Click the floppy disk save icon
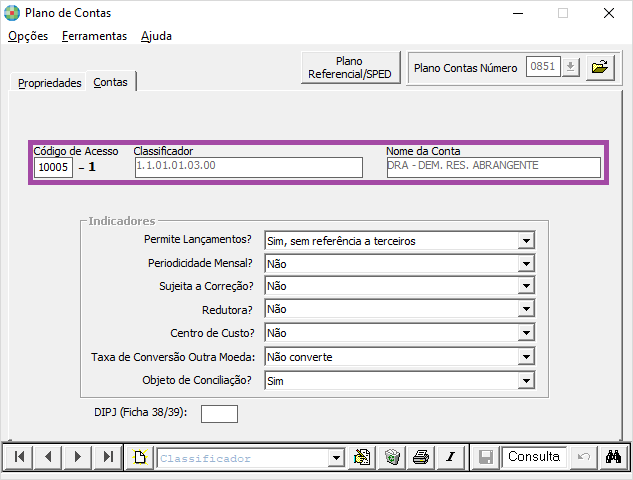633x480 pixels. (x=486, y=457)
